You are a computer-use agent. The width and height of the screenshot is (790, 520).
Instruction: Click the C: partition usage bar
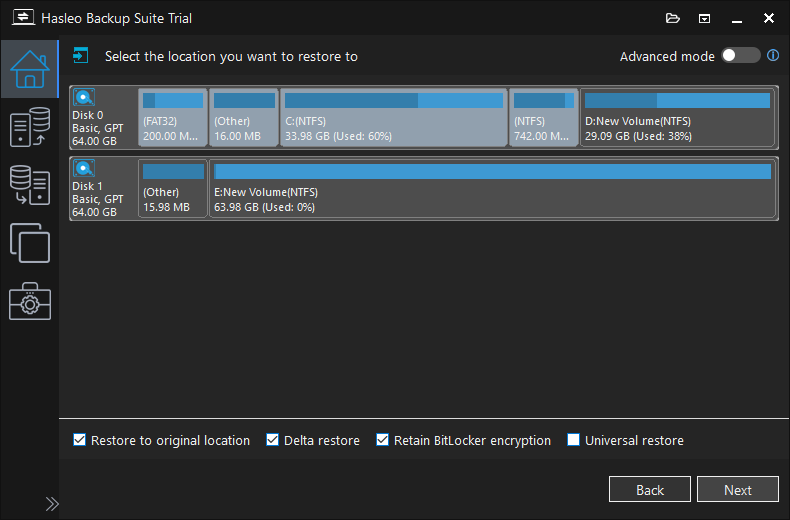coord(393,100)
